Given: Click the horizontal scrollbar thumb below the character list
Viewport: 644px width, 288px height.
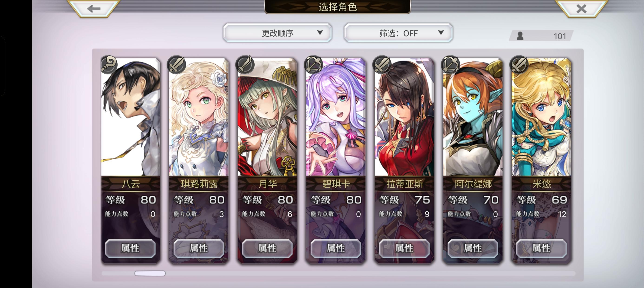Looking at the screenshot, I should pos(150,274).
